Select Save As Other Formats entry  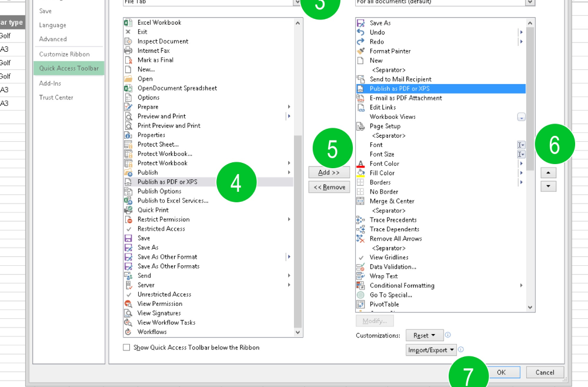(x=208, y=266)
